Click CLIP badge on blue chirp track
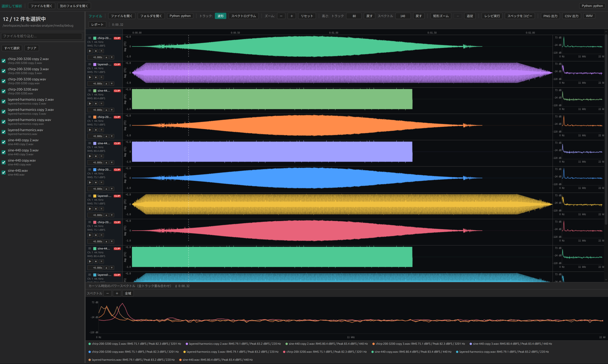Image resolution: width=608 pixels, height=364 pixels. point(117,170)
